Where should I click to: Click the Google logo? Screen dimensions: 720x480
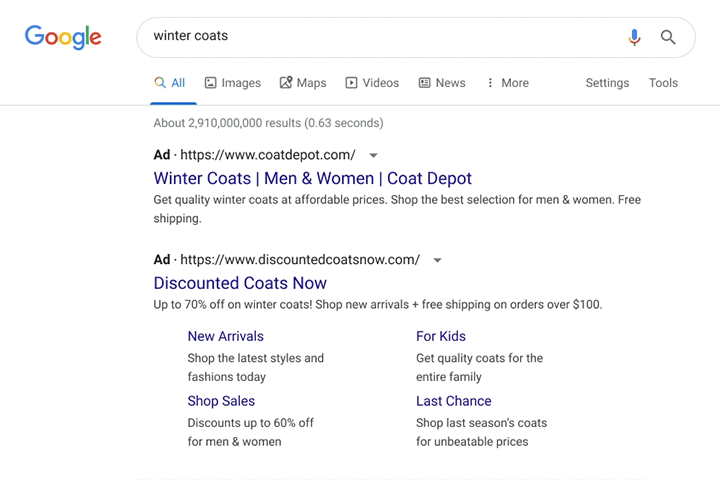click(x=63, y=37)
